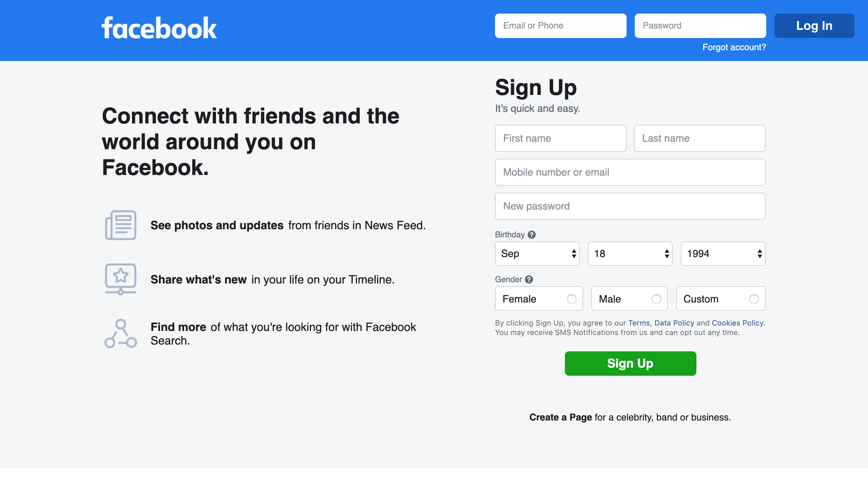Image resolution: width=868 pixels, height=489 pixels.
Task: Open the Cookies Policy link
Action: point(737,323)
